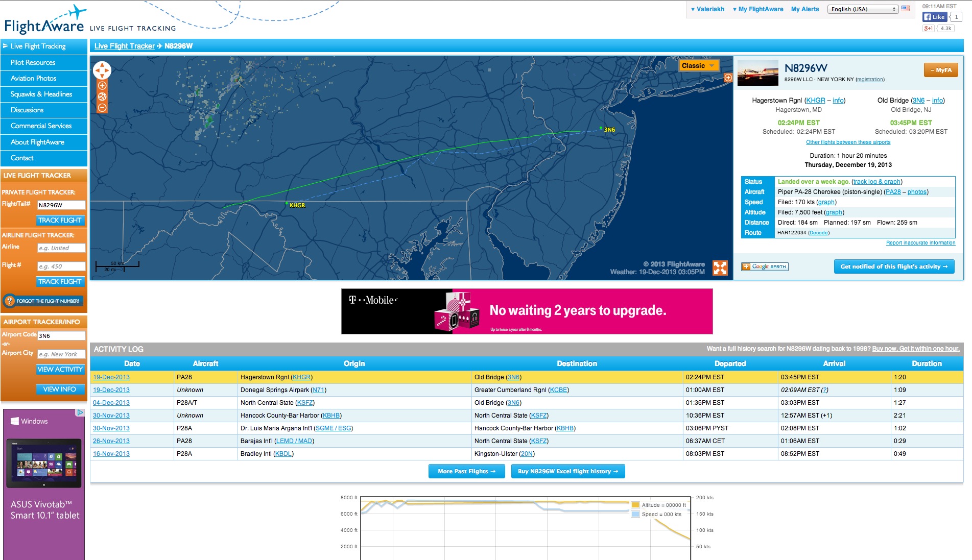The height and width of the screenshot is (560, 972).
Task: Click the Google +1 button
Action: (928, 29)
